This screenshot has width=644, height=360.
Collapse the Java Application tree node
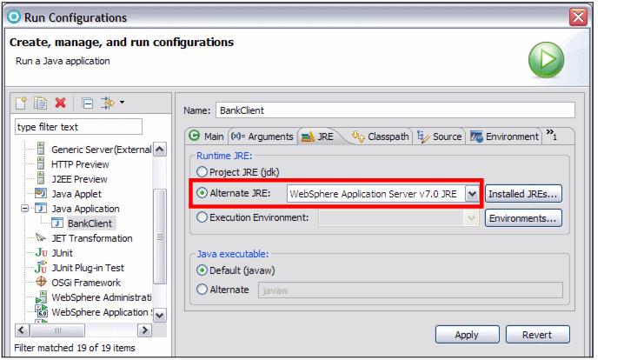tap(25, 209)
